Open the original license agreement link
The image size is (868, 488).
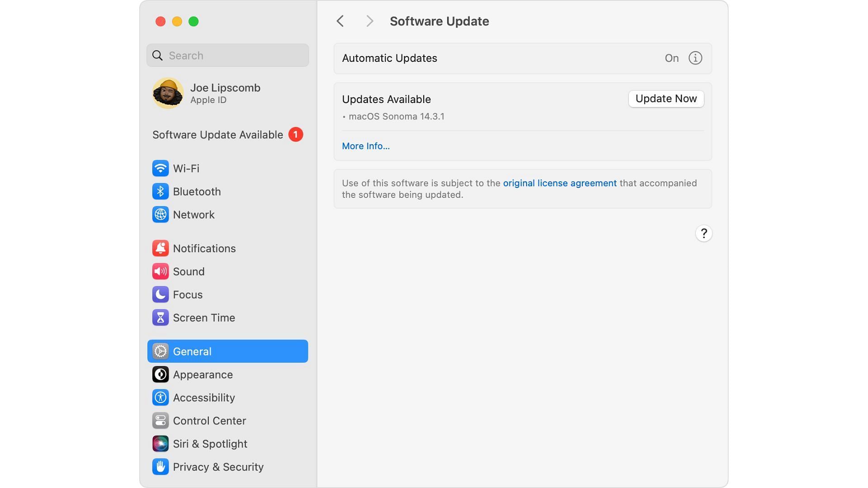click(x=560, y=183)
